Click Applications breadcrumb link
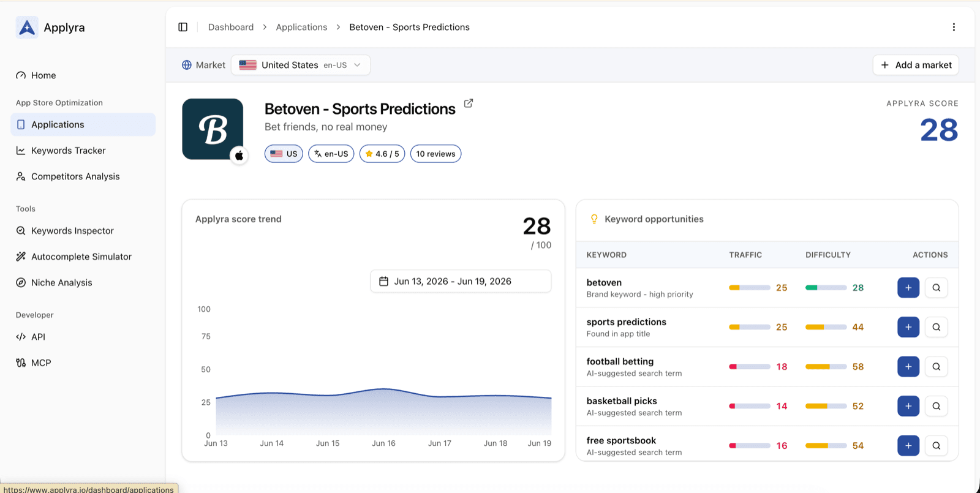The height and width of the screenshot is (493, 980). (x=301, y=27)
